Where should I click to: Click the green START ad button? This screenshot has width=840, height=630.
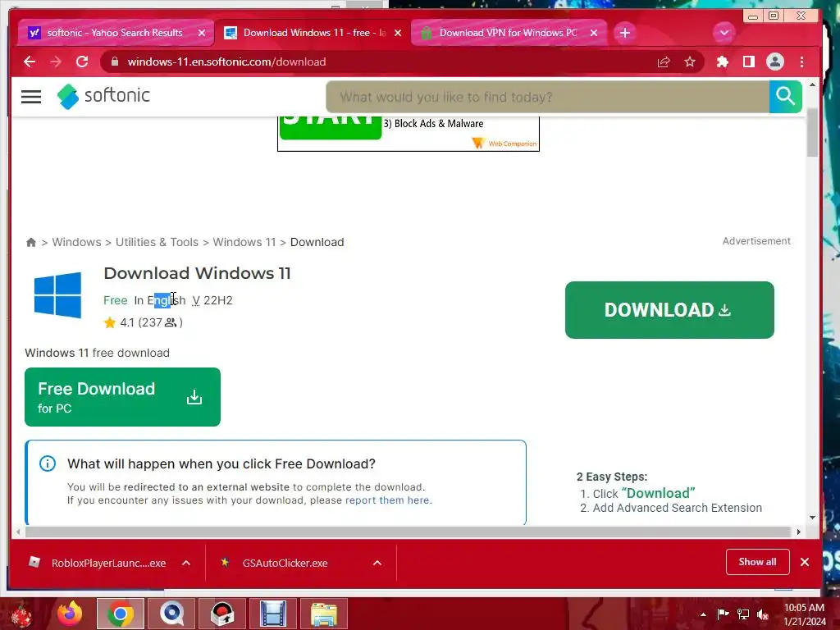[x=330, y=127]
